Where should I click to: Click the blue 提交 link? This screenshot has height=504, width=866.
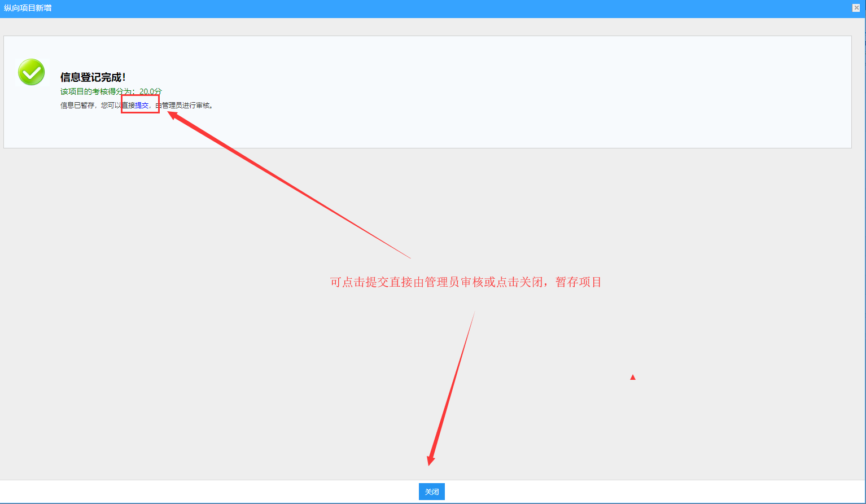click(142, 106)
